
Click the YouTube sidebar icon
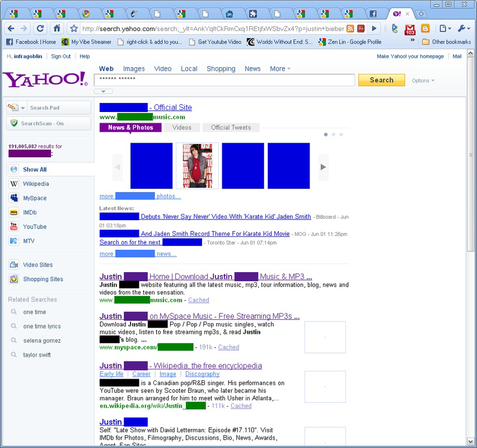pos(13,227)
